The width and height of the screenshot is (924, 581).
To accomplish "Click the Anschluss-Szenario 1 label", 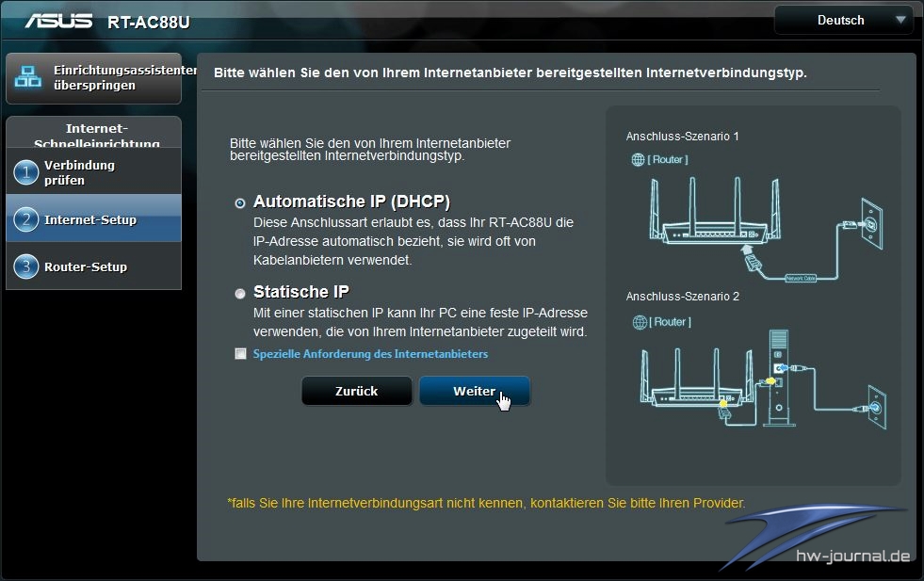I will (x=682, y=137).
